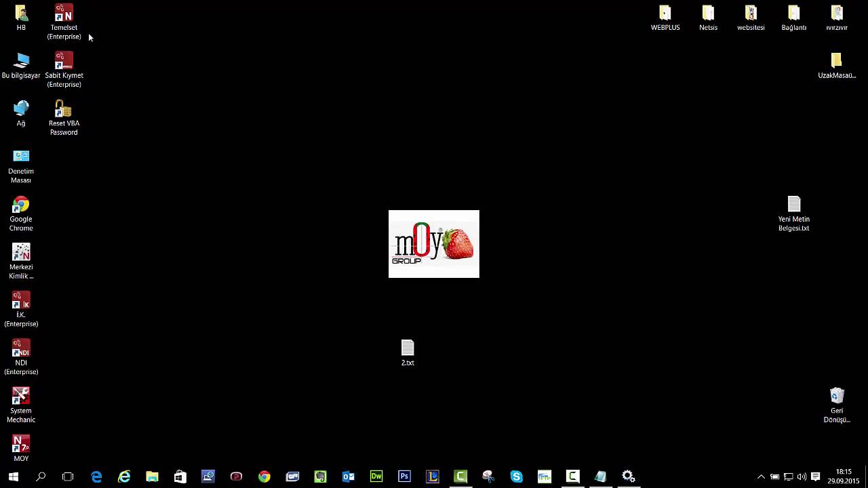Launch Internet Explorer from taskbar

124,476
